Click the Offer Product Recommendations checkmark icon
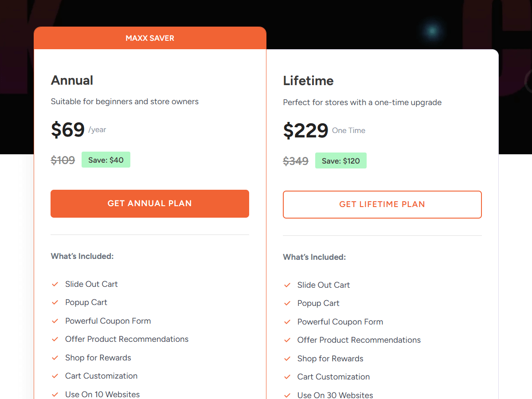The image size is (532, 399). [55, 339]
